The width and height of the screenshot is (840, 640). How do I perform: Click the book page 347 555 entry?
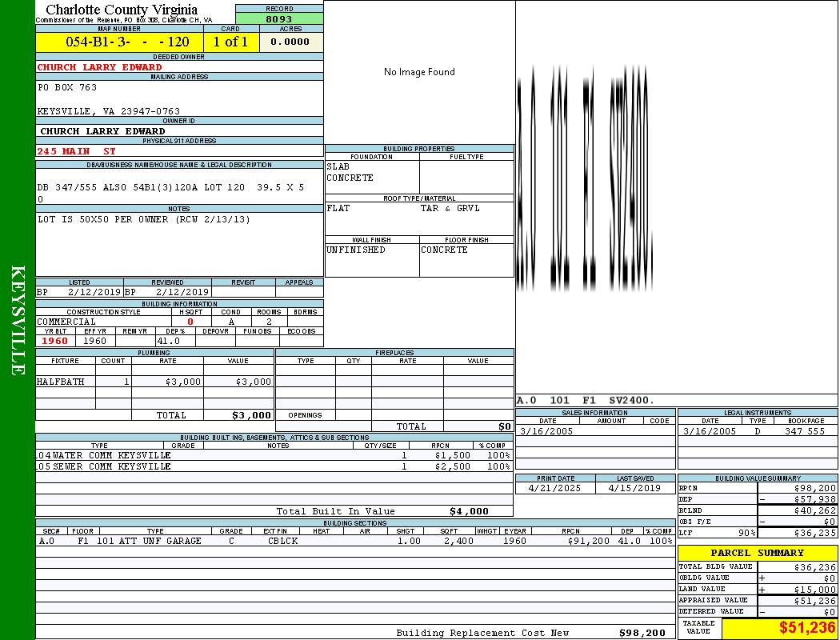point(804,431)
